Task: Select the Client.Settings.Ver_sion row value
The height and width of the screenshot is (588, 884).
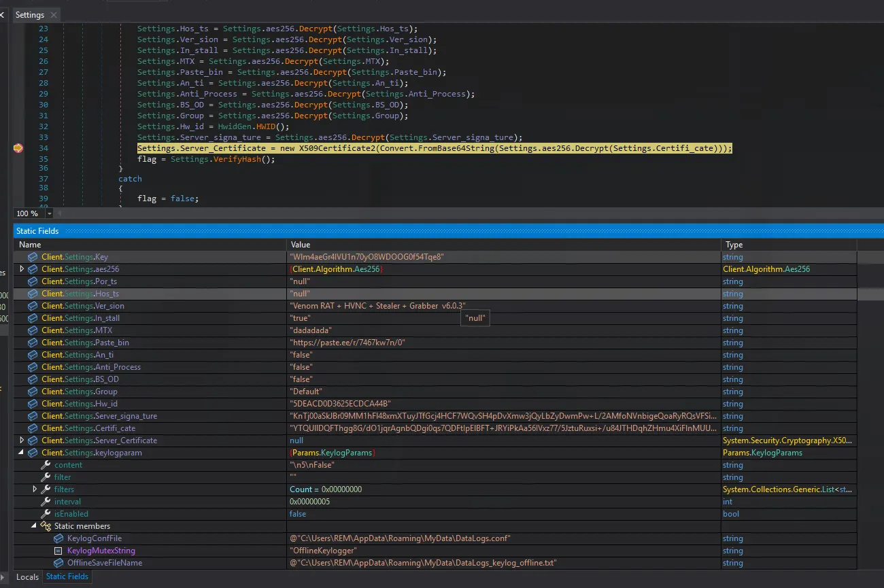Action: click(x=377, y=306)
